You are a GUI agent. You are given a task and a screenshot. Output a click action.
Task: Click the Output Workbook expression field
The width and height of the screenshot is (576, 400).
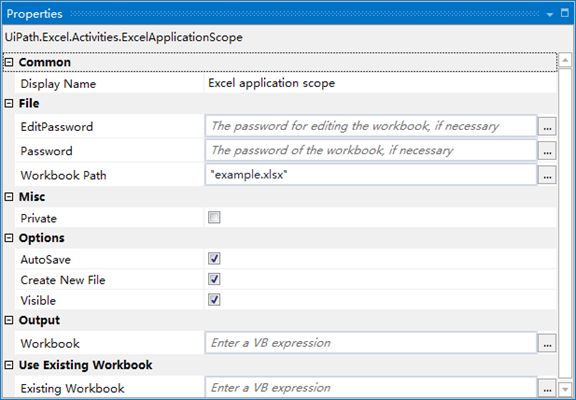click(x=371, y=343)
